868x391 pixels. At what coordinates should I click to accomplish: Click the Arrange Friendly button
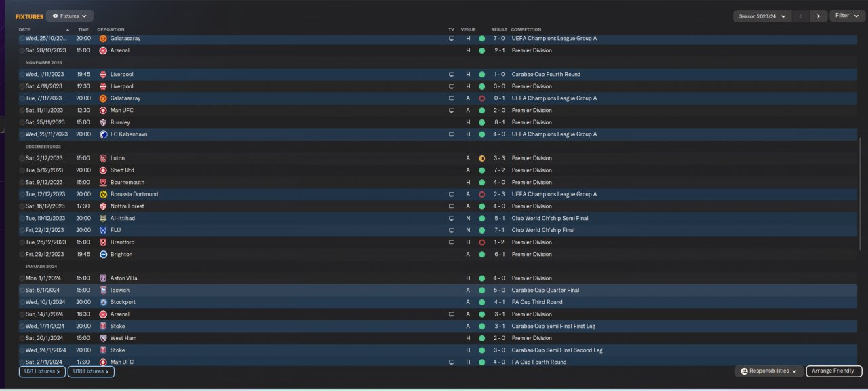click(833, 371)
